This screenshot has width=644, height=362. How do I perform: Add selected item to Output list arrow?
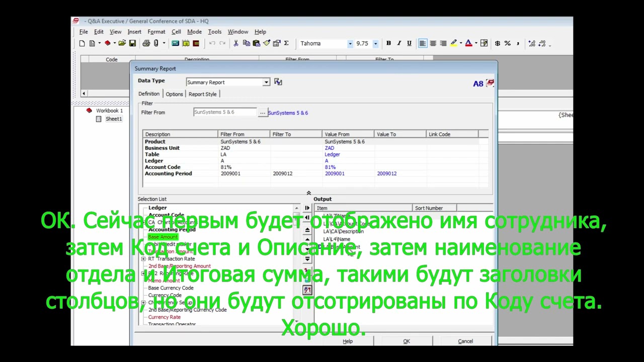[x=307, y=208]
